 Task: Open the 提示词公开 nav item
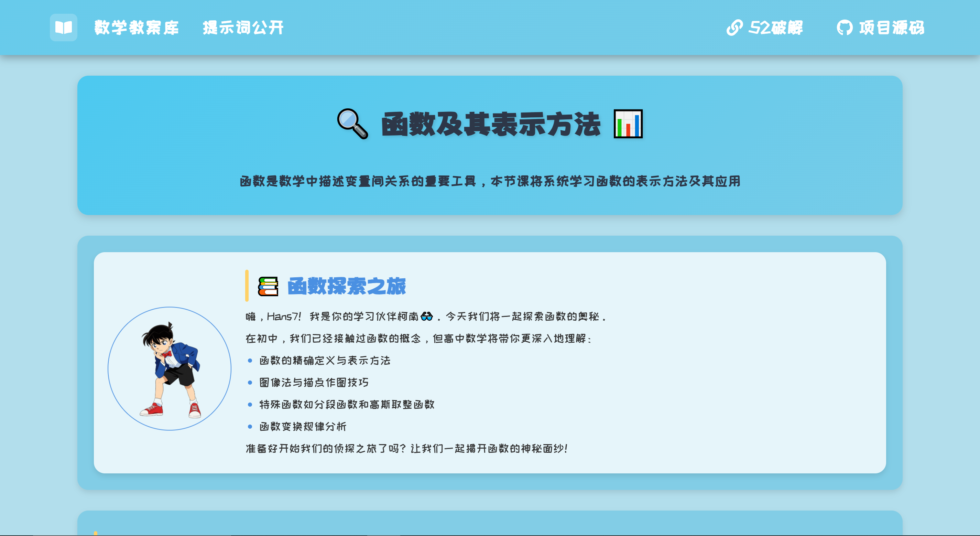243,28
